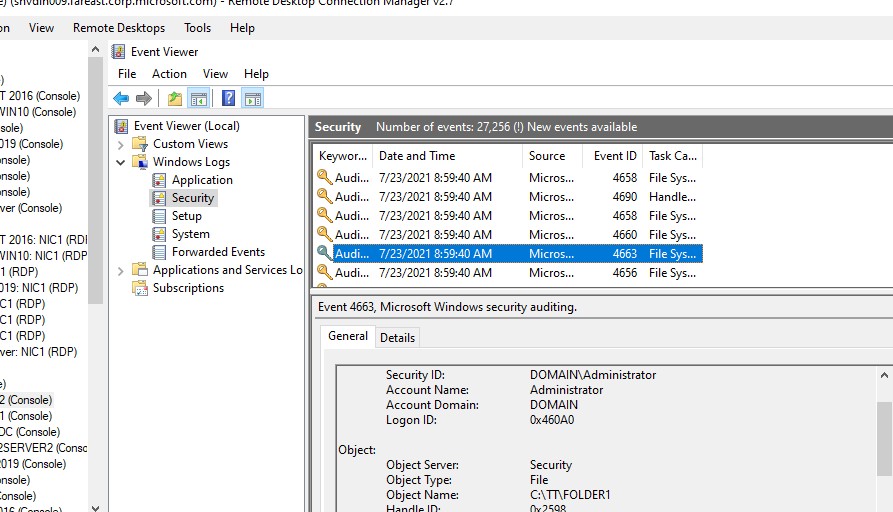This screenshot has width=893, height=512.
Task: Open Tools menu in RDCMan
Action: pos(198,28)
